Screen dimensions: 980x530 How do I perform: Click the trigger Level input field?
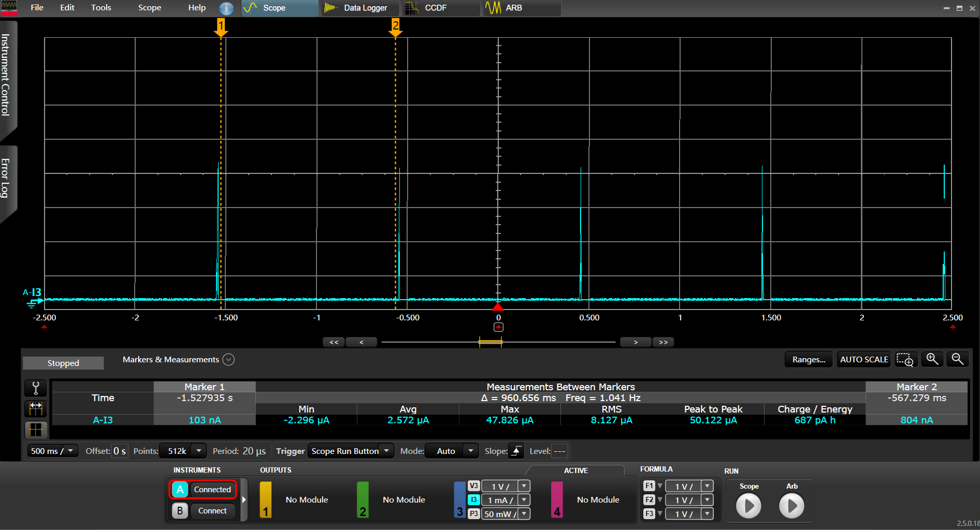(x=560, y=451)
